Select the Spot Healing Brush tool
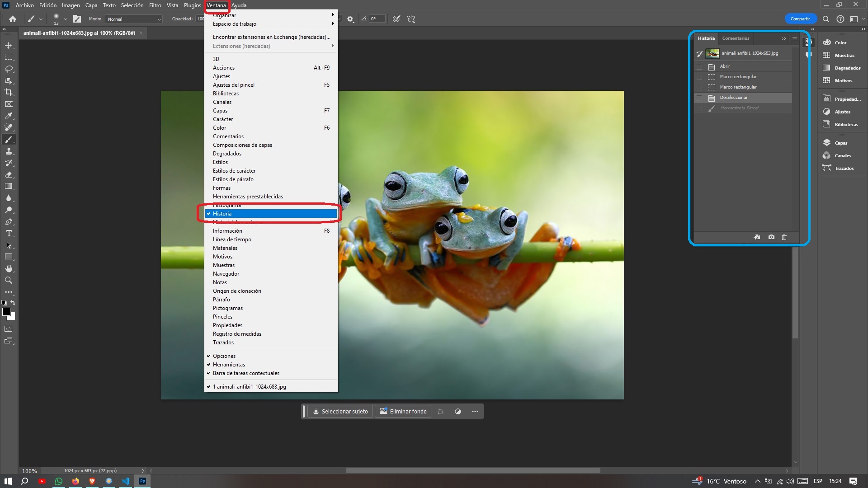Viewport: 868px width, 488px height. tap(9, 127)
